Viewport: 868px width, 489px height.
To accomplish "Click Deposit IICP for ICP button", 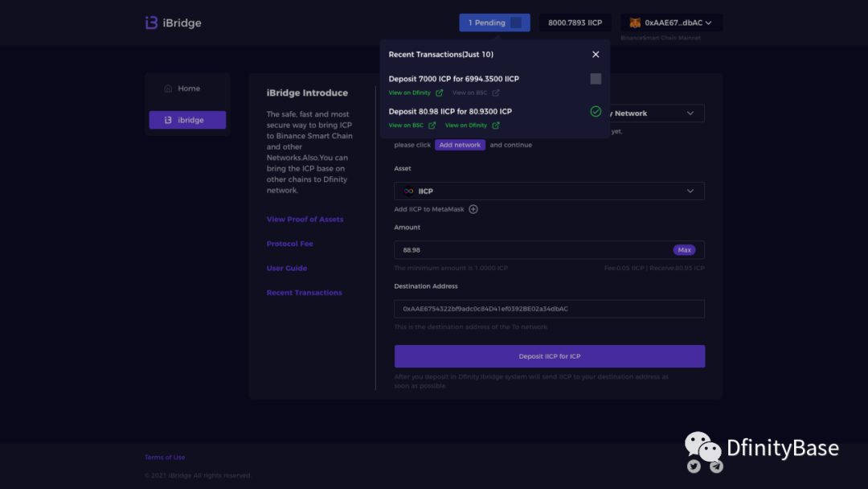I will (x=550, y=356).
